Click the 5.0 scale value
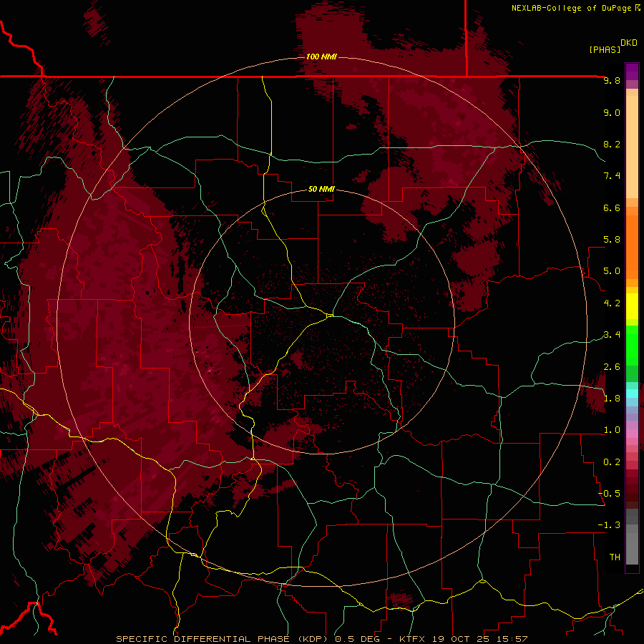 (612, 271)
